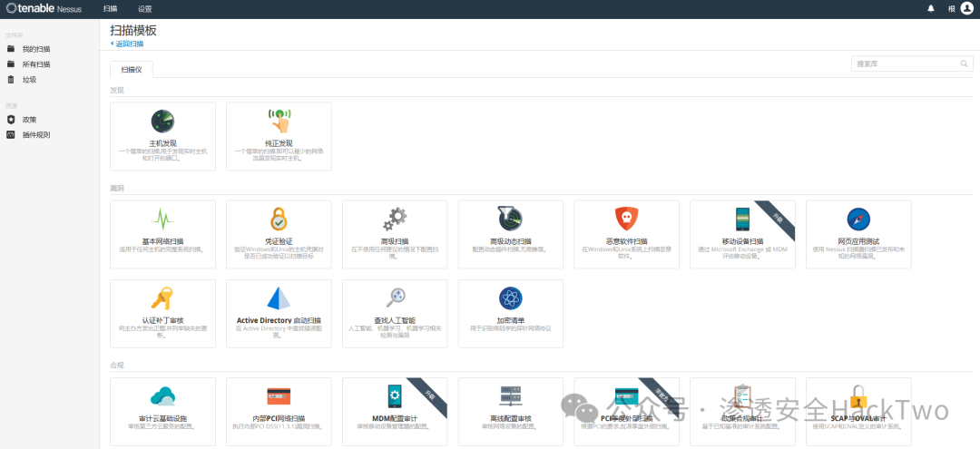Viewport: 980px width, 449px height.
Task: Open the 扫描 top menu
Action: tap(110, 9)
